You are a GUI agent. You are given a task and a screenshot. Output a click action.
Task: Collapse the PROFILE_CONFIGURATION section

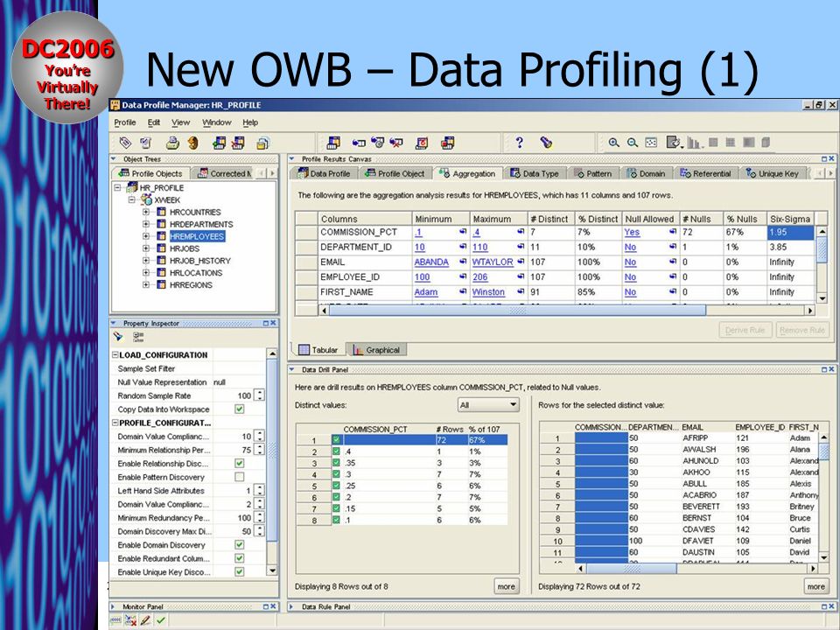(x=115, y=423)
